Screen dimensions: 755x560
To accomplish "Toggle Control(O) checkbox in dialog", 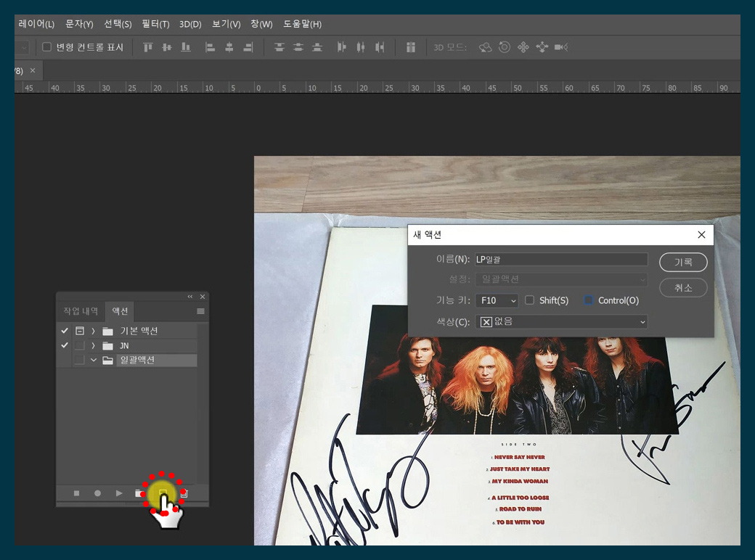I will [589, 300].
